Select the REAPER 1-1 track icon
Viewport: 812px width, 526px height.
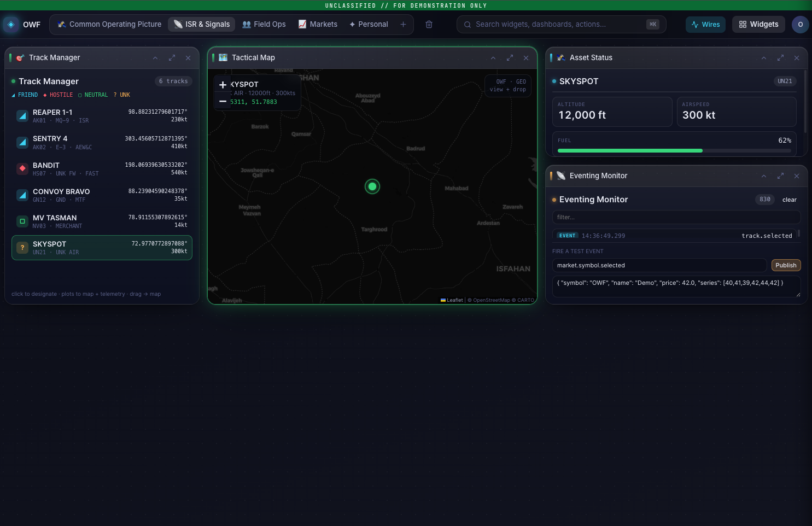click(x=22, y=116)
